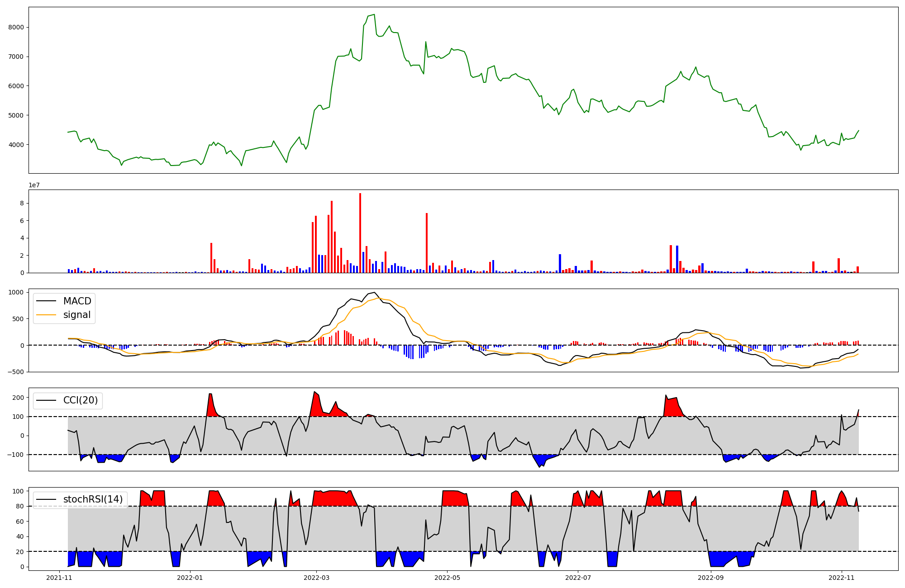Click the MACD legend label

77,301
